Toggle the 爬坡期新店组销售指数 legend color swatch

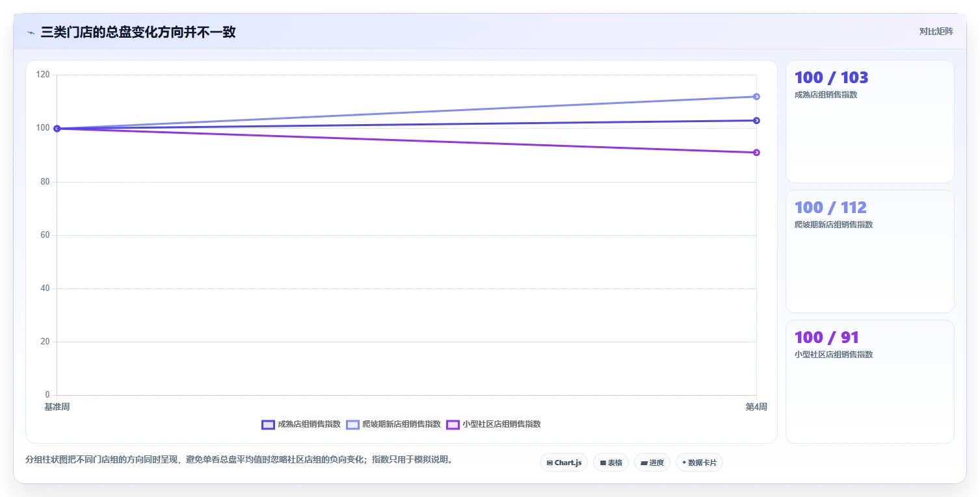pyautogui.click(x=352, y=424)
